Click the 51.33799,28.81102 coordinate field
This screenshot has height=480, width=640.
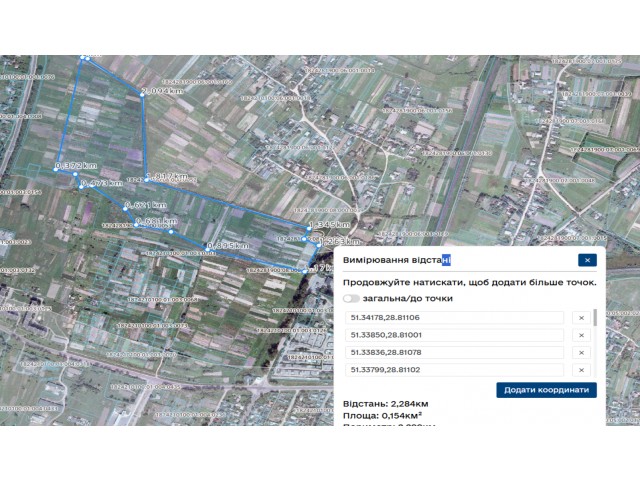coord(454,370)
